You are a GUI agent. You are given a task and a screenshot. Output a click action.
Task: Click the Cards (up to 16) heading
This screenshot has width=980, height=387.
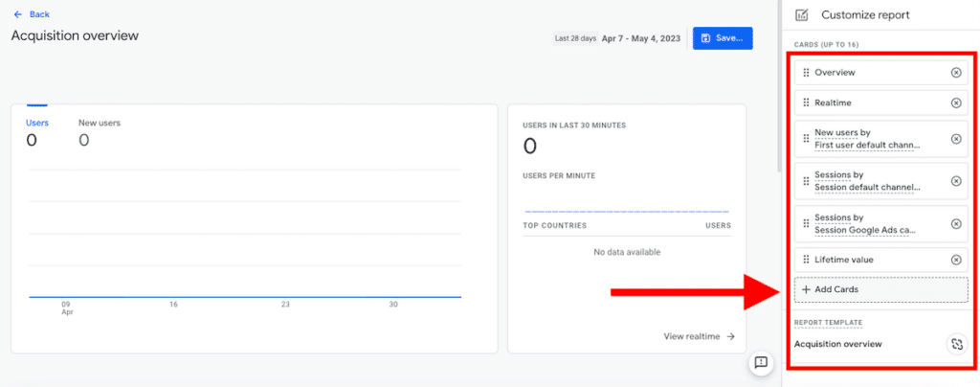[x=828, y=45]
